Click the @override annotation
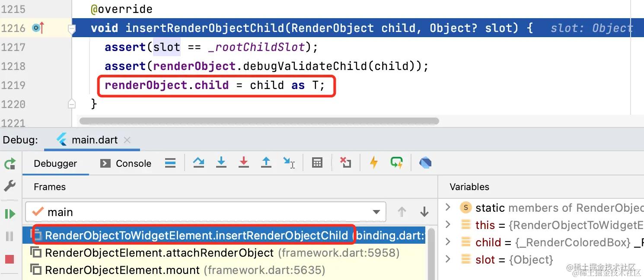This screenshot has width=644, height=280. pyautogui.click(x=122, y=9)
